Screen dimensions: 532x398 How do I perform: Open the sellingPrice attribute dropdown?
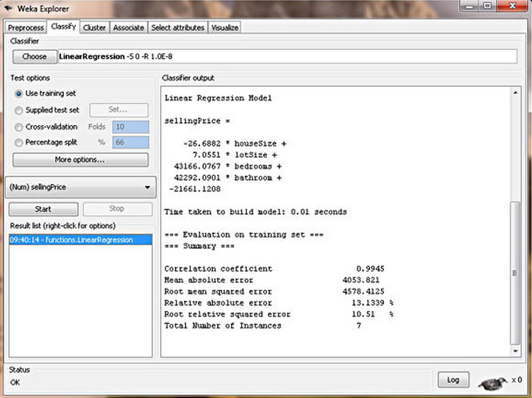coord(79,188)
